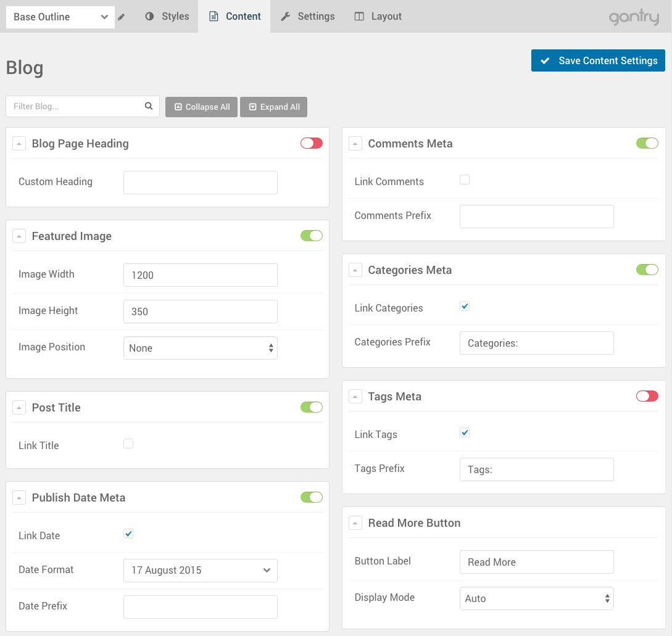Screen dimensions: 672x636
Task: Turn on the Tags Meta switch
Action: coord(647,396)
